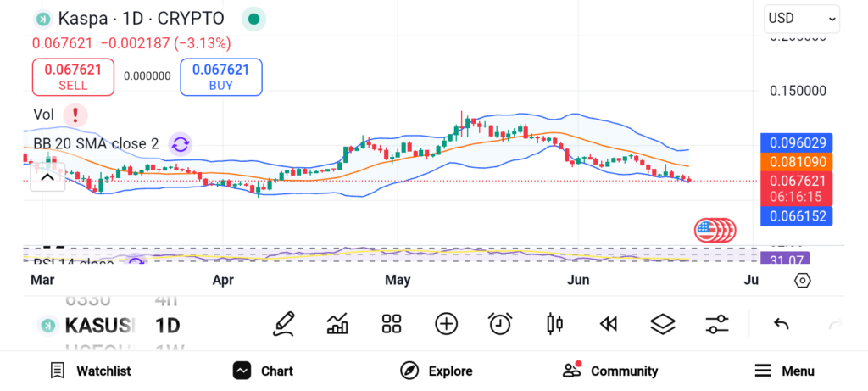Open the alarm clock alert tool

(x=500, y=324)
